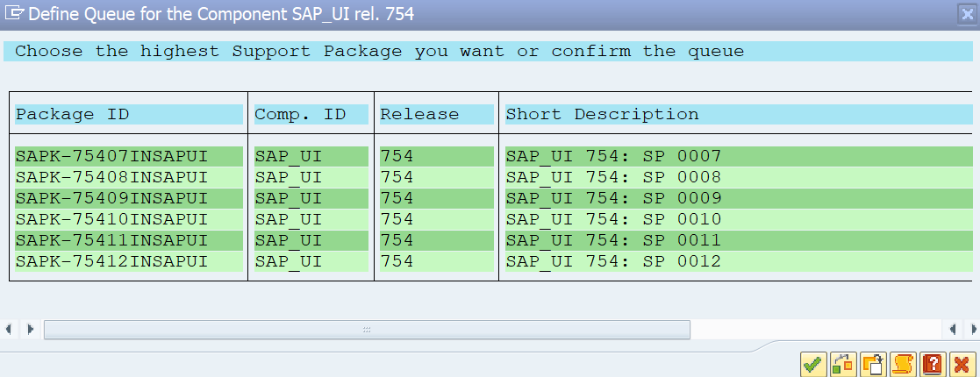This screenshot has width=980, height=377.
Task: Open help via red question mark book
Action: tap(933, 364)
